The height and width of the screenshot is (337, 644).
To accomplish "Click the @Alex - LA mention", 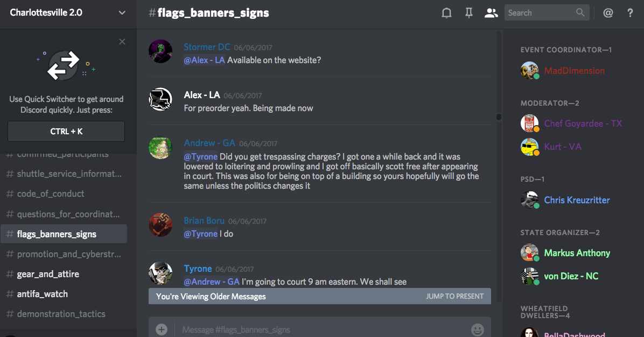I will 204,60.
